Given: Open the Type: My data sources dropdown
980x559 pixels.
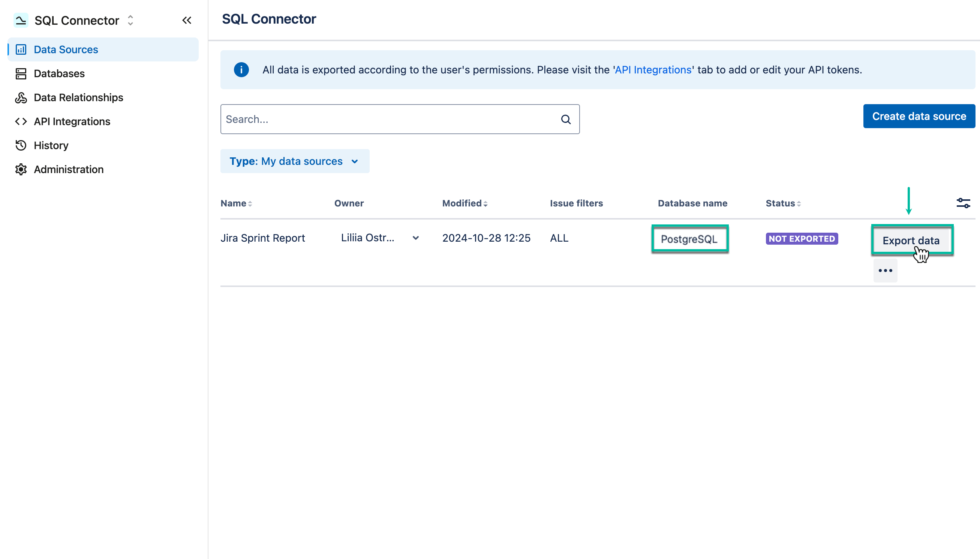Looking at the screenshot, I should [295, 161].
